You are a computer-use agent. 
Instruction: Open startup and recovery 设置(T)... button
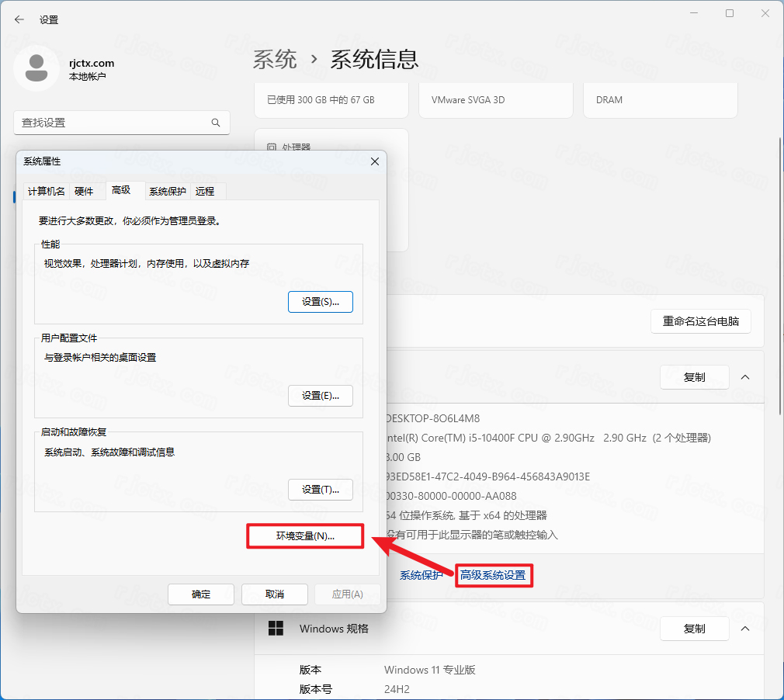tap(321, 490)
